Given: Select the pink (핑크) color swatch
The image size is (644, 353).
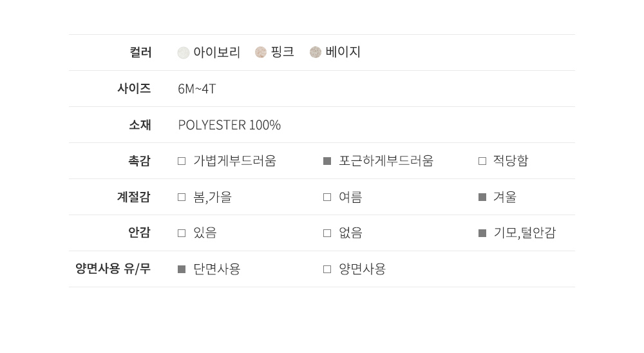Looking at the screenshot, I should [x=261, y=53].
